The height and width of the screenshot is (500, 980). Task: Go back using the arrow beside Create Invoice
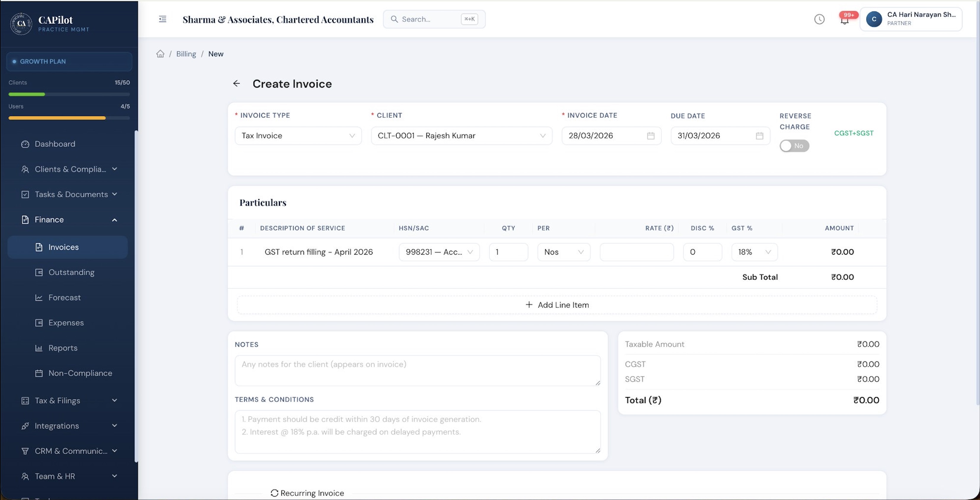(236, 83)
